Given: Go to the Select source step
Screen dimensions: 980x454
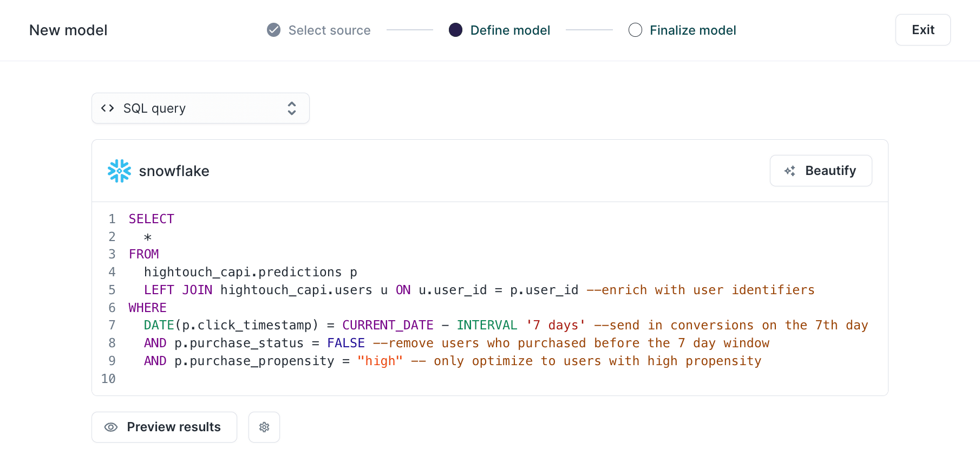Looking at the screenshot, I should pyautogui.click(x=329, y=30).
